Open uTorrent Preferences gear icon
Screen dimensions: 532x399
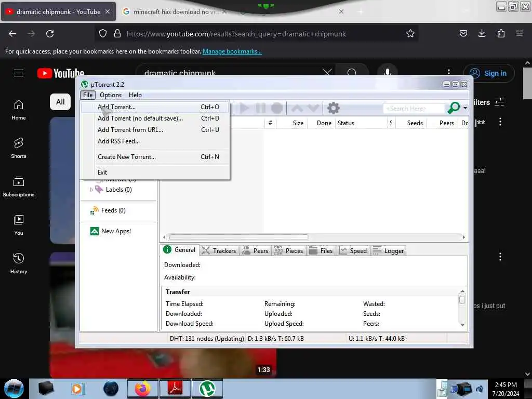tap(333, 108)
